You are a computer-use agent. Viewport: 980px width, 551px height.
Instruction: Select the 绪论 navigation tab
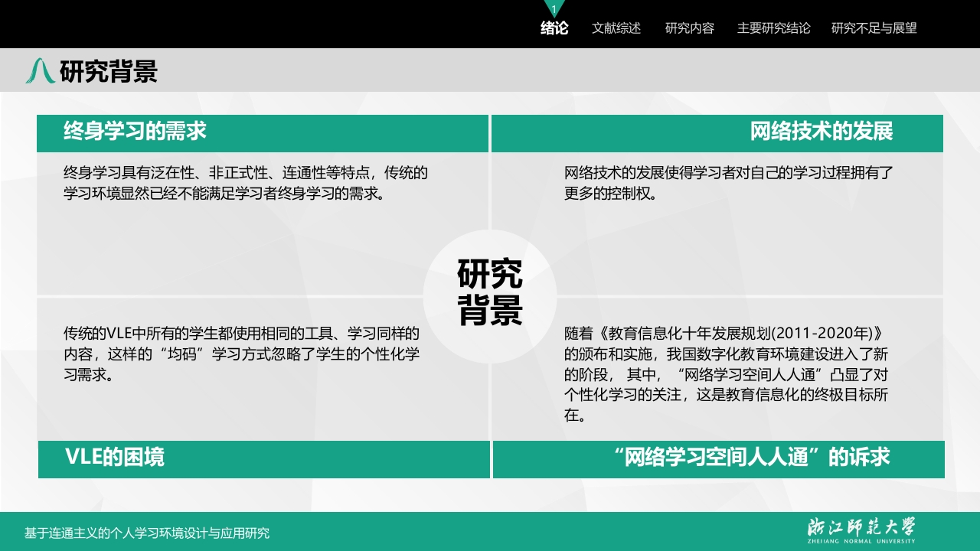coord(554,28)
